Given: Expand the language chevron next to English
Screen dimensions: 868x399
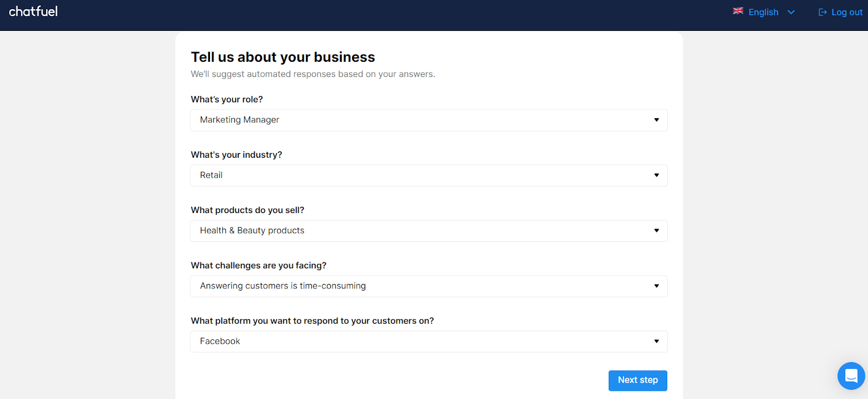Looking at the screenshot, I should pos(791,12).
